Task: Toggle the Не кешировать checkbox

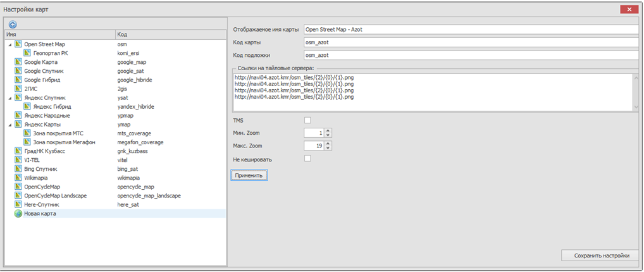Action: click(x=307, y=159)
